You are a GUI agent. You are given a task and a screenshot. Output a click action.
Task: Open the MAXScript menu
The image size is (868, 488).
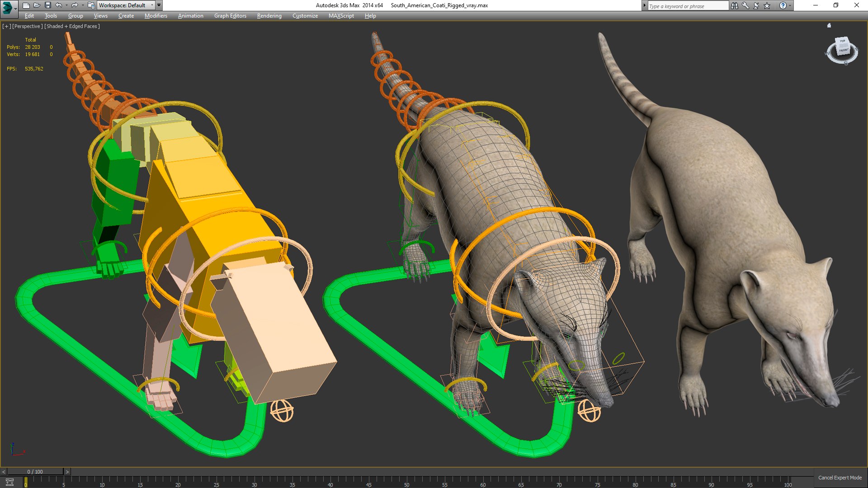[x=341, y=16]
